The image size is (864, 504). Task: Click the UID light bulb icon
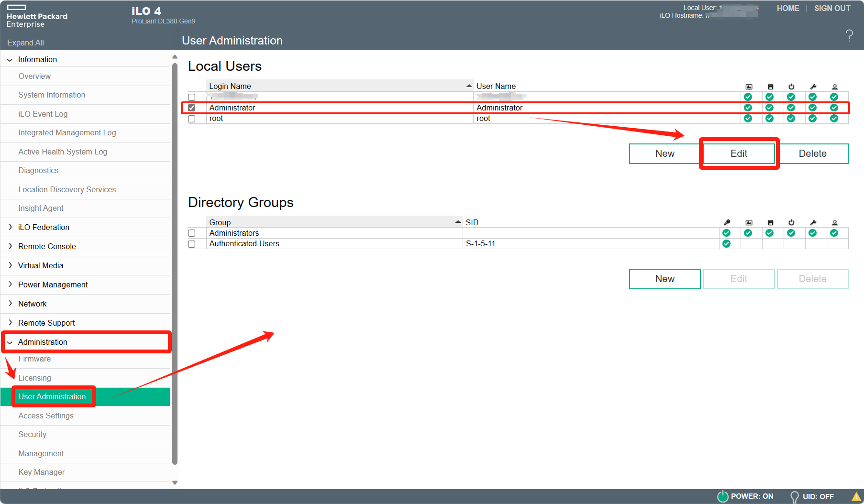794,497
